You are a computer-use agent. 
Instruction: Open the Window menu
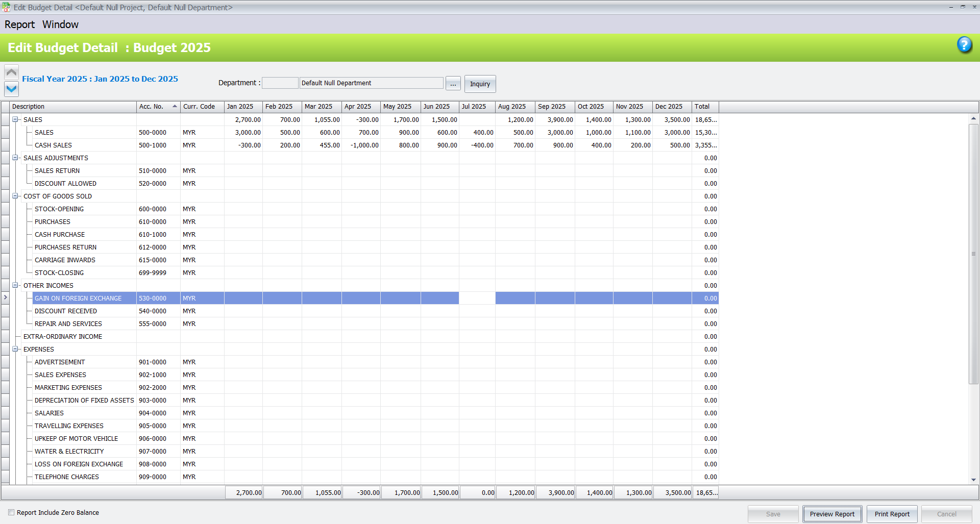tap(60, 24)
